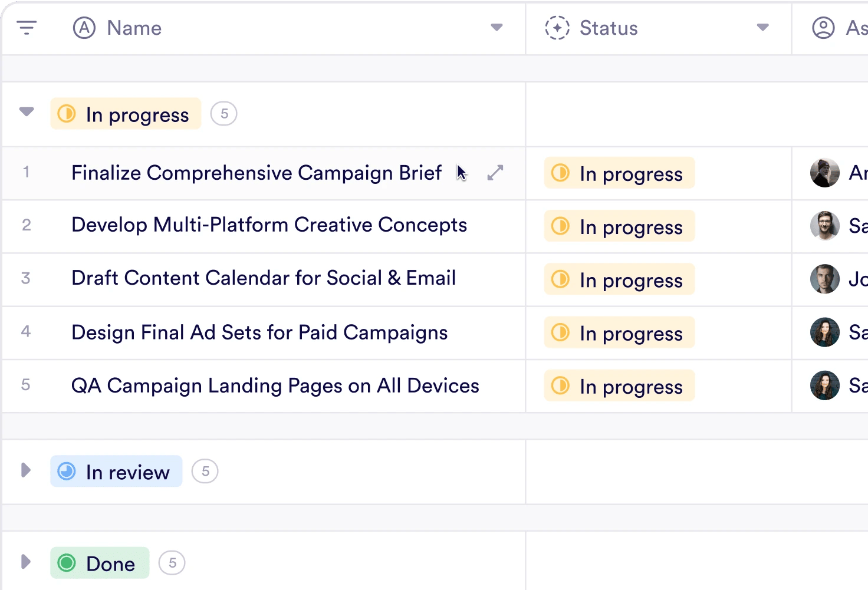Expand the In review group
The width and height of the screenshot is (868, 590).
25,470
